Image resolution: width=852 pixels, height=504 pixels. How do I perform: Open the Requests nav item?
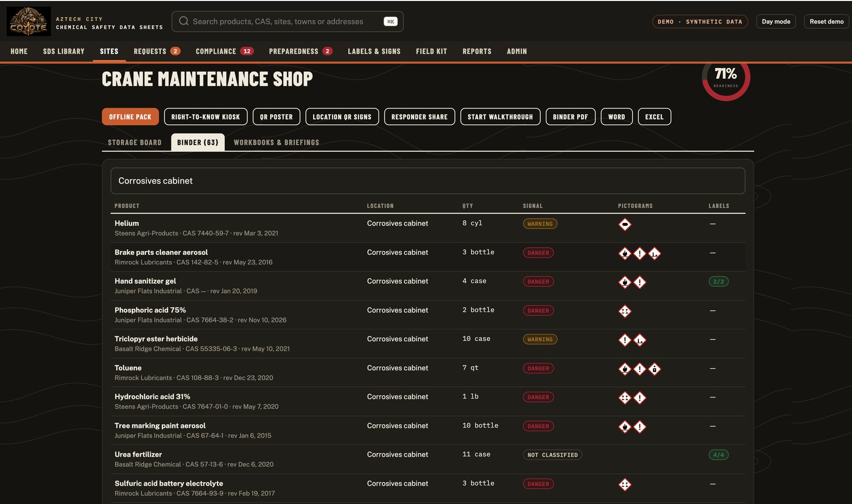(x=157, y=51)
